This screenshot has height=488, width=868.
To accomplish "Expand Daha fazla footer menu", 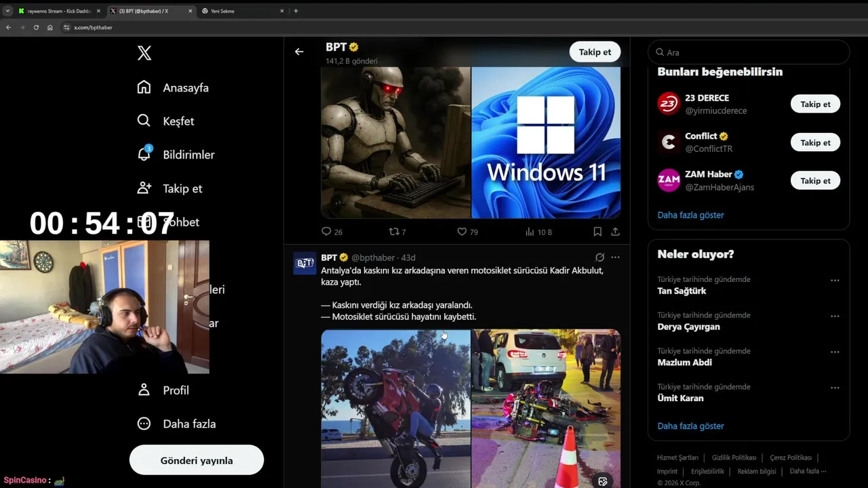I will click(x=808, y=471).
